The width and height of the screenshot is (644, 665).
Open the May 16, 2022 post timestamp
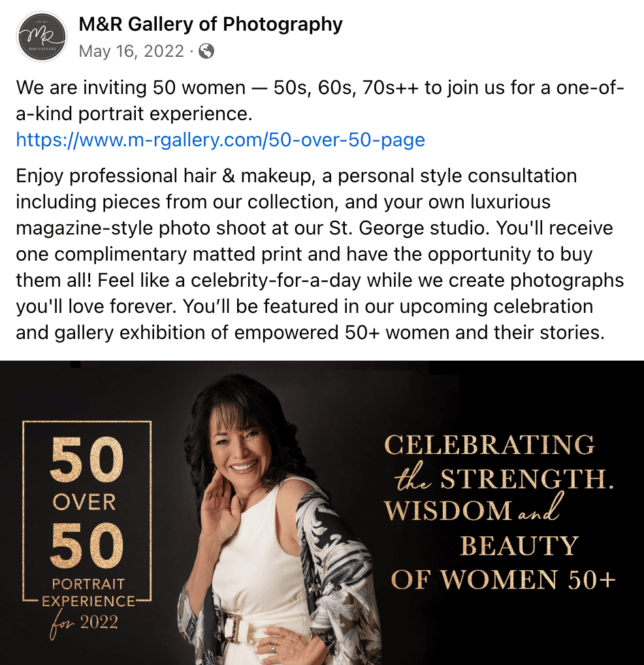131,52
